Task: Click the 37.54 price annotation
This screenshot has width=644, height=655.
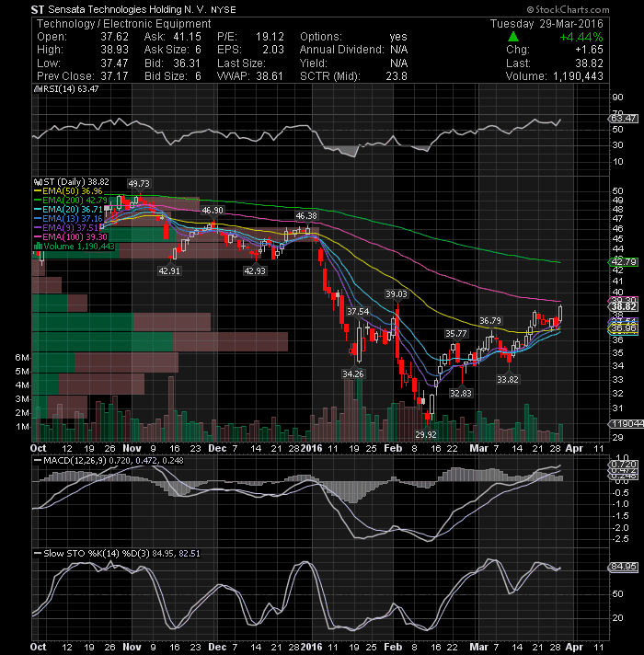Action: 358,312
